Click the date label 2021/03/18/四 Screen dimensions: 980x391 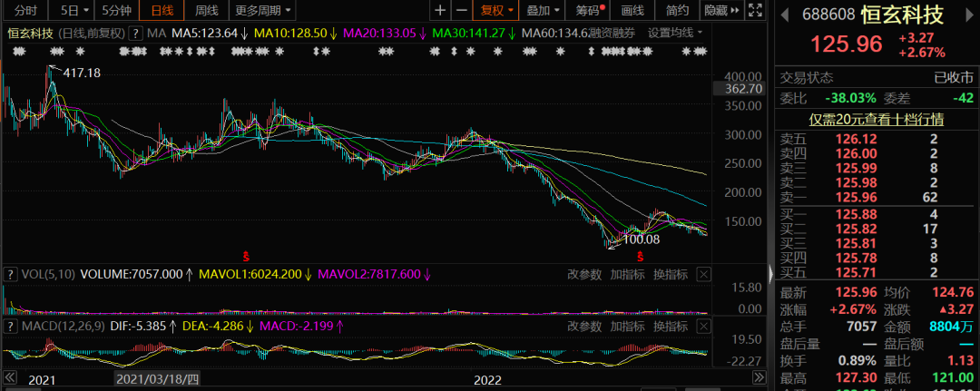coord(158,378)
